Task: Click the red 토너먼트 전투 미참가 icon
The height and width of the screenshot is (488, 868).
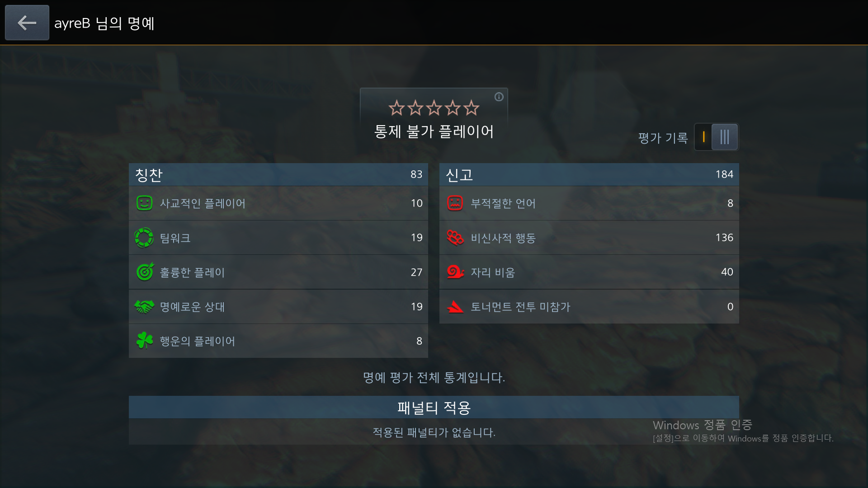Action: coord(455,307)
